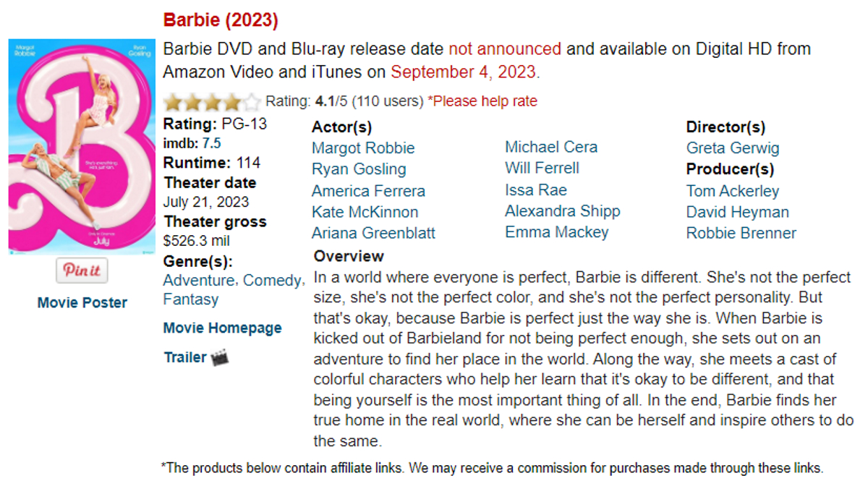
Task: Open America Ferrera's page
Action: 368,191
